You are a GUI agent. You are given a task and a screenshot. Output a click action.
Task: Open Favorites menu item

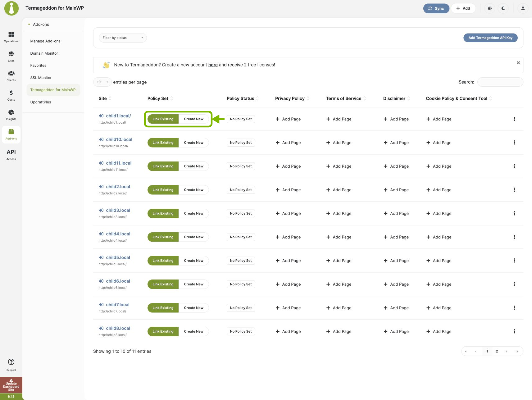38,66
